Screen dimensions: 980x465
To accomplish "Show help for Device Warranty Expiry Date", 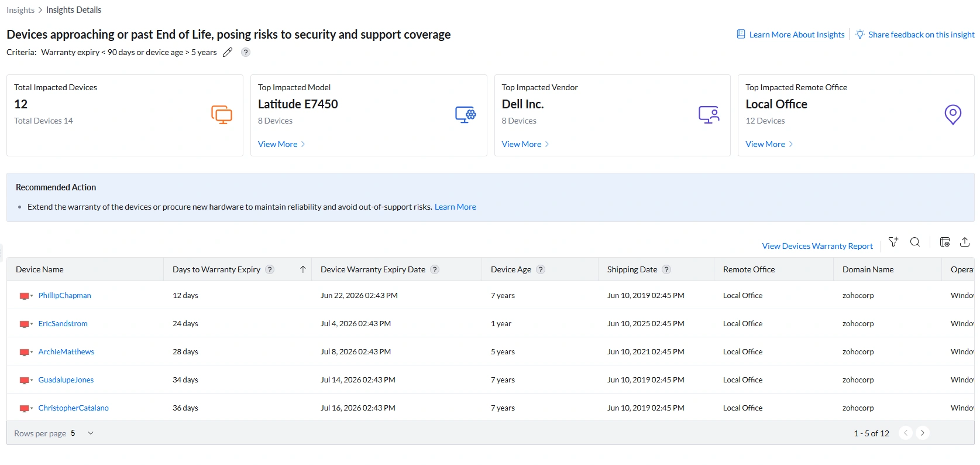I will 435,269.
